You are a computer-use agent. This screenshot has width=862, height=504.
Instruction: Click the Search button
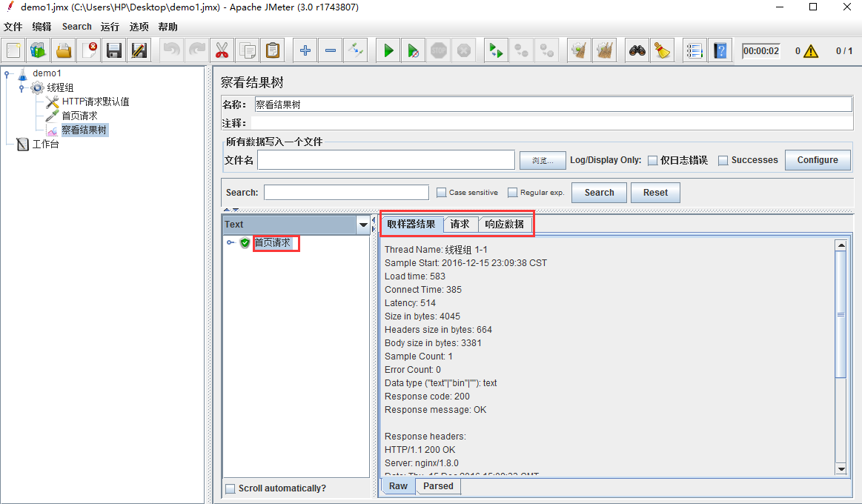pos(599,193)
